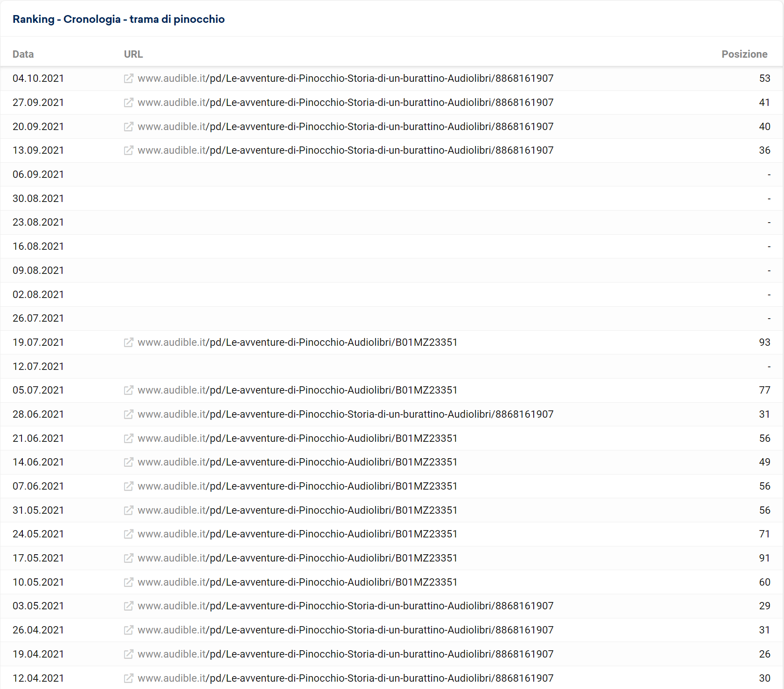Viewport: 784px width, 689px height.
Task: Click position value 93 for 19.07.2021
Action: coord(765,342)
